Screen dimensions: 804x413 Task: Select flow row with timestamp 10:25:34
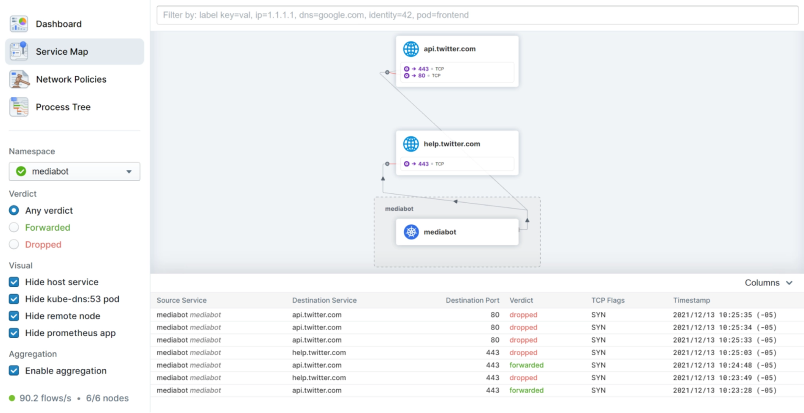pos(477,327)
